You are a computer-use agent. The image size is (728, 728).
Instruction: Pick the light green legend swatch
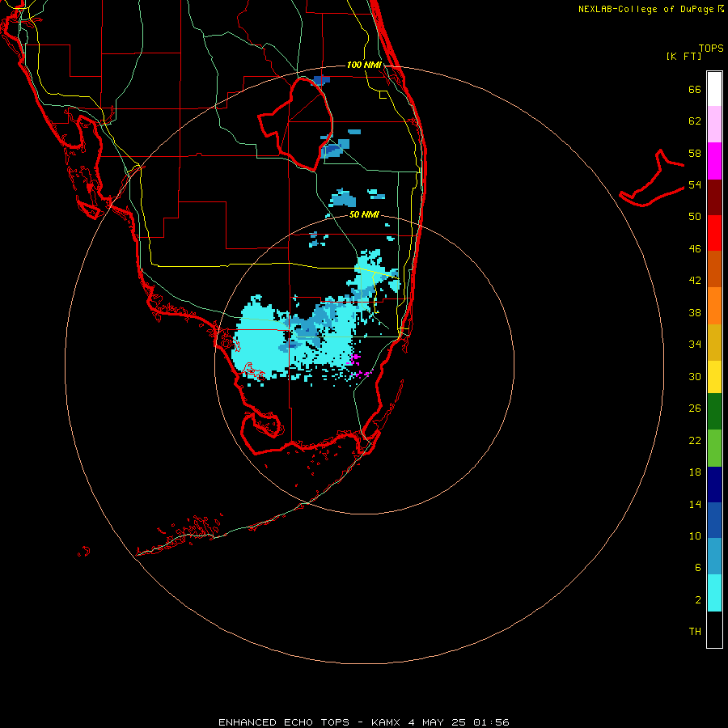pos(714,448)
